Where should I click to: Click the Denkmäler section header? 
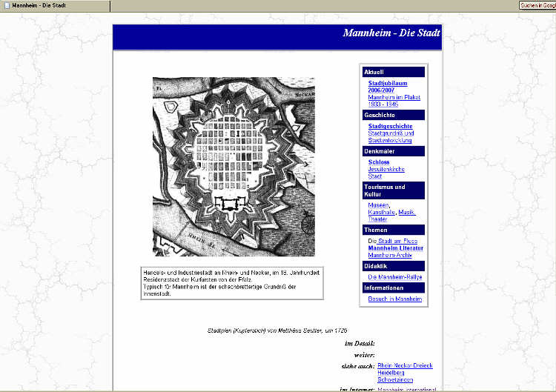[x=393, y=151]
